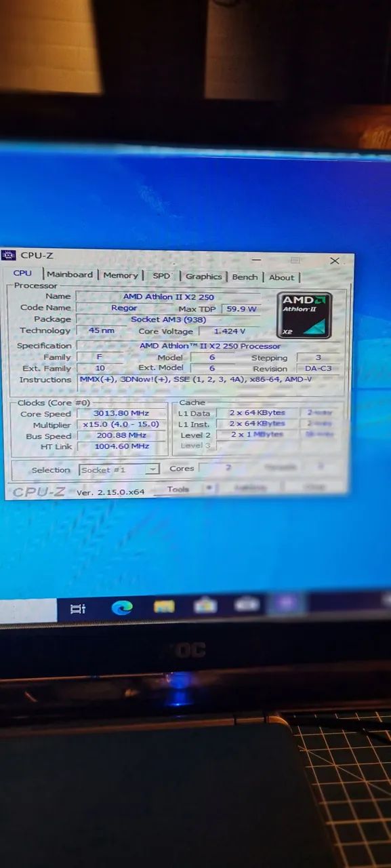The image size is (391, 868).
Task: Expand the Tools dropdown arrow
Action: point(209,488)
